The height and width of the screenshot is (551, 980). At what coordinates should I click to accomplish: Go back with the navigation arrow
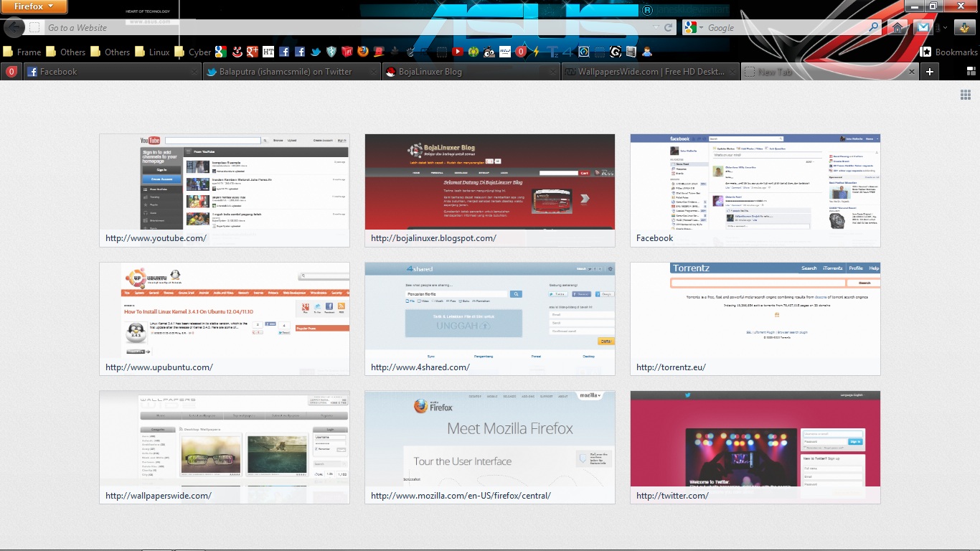click(14, 27)
